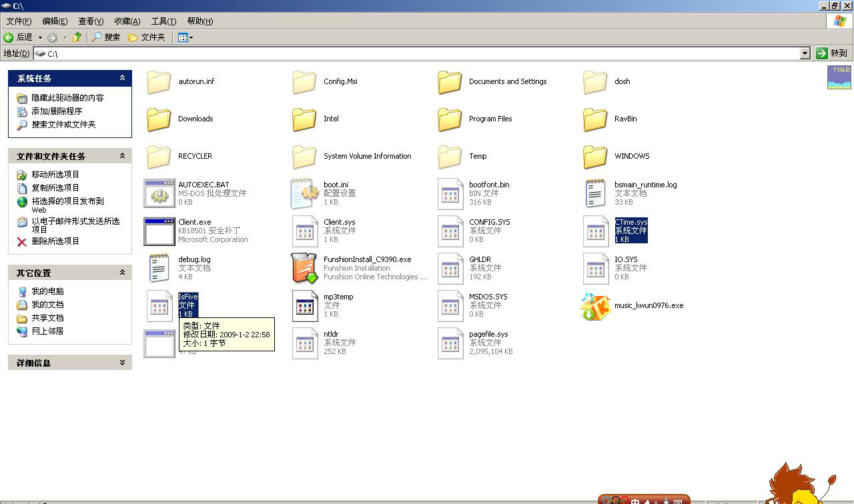Select the FunshionInstall_C9390.exe icon
The image size is (854, 504).
(x=305, y=268)
